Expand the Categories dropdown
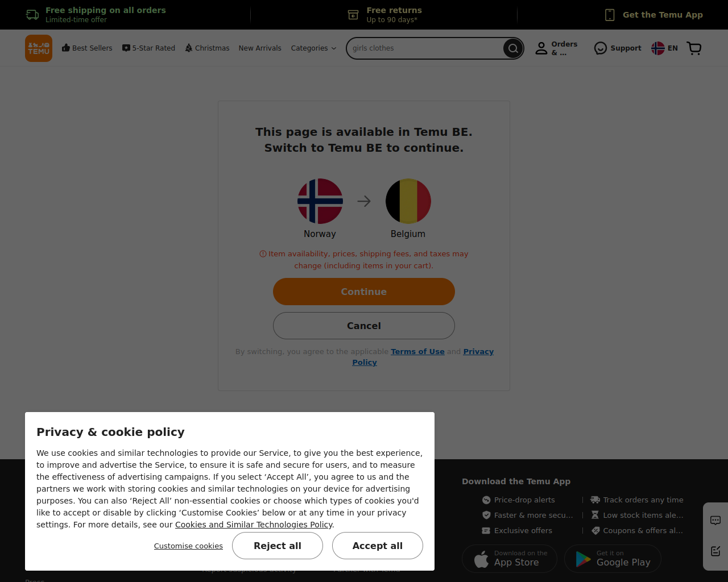Screen dimensions: 728x582 [313, 48]
